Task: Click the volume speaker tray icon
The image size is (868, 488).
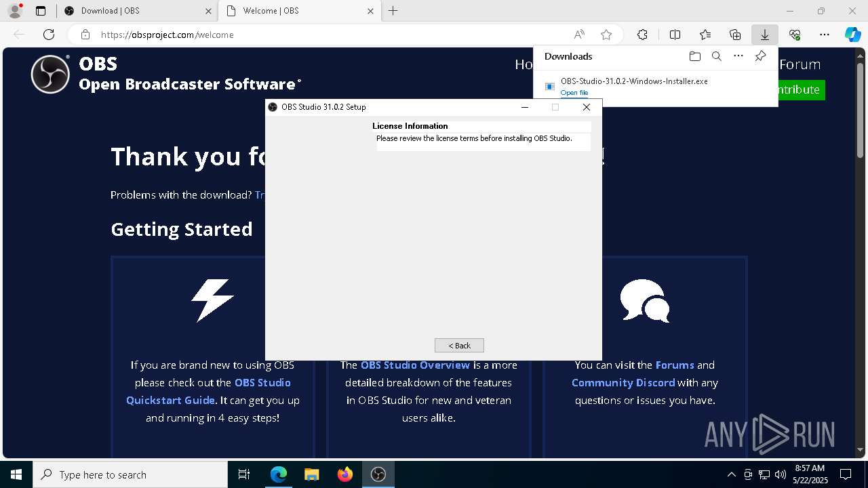Action: coord(781,474)
